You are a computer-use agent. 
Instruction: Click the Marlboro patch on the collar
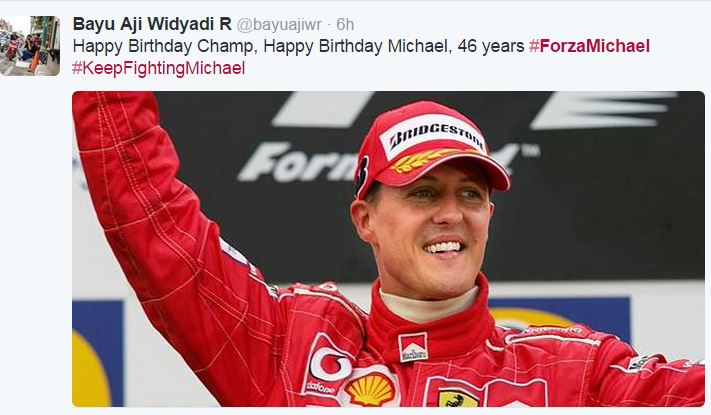413,347
